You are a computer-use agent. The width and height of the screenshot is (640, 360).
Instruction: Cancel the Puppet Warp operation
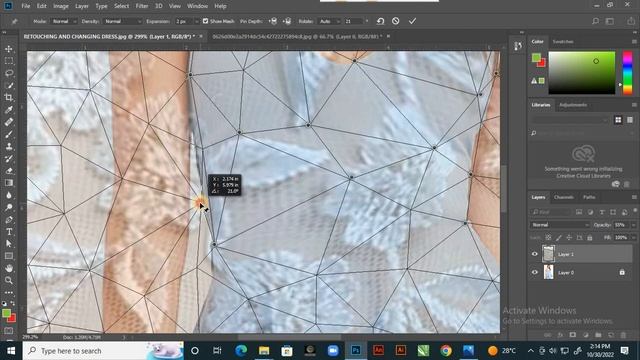[396, 21]
